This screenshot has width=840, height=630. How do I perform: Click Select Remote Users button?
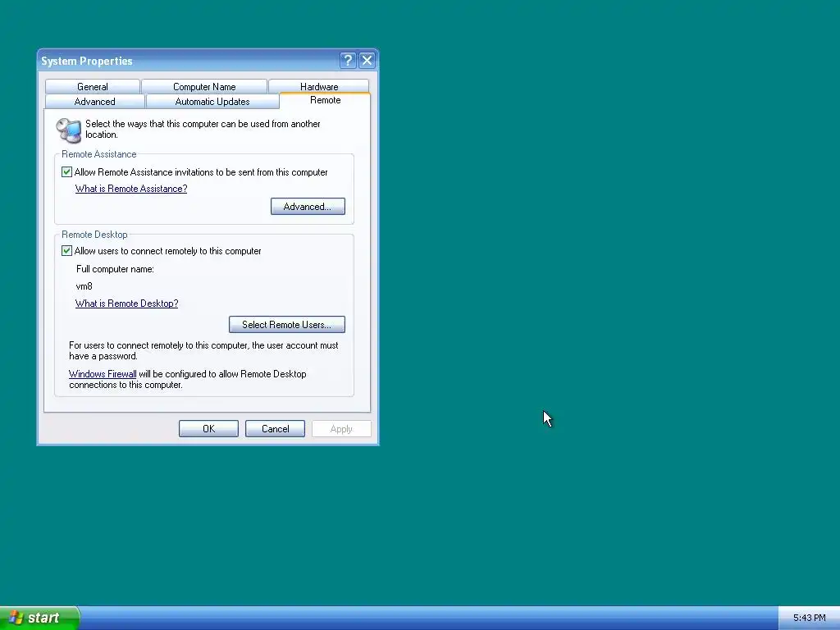(x=286, y=325)
